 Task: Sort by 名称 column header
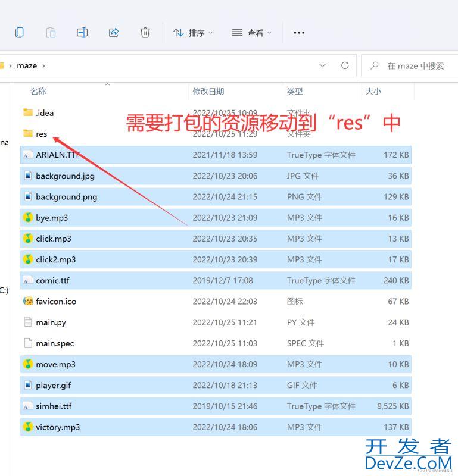[x=38, y=92]
